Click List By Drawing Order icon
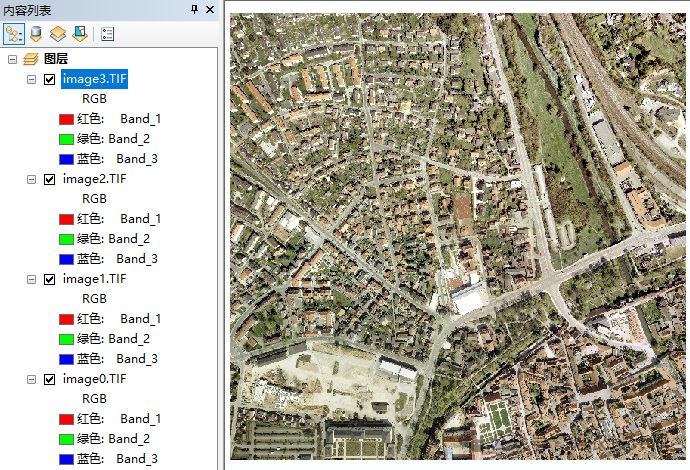Viewport: 690px width, 470px height. click(14, 33)
